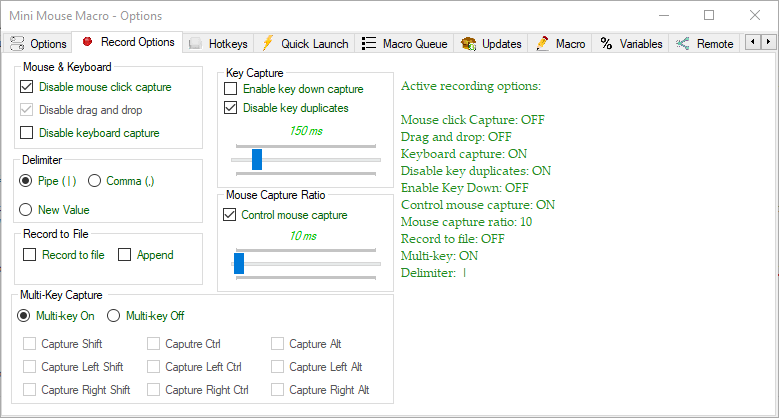
Task: Click the Capture Alt checkbox
Action: (277, 343)
